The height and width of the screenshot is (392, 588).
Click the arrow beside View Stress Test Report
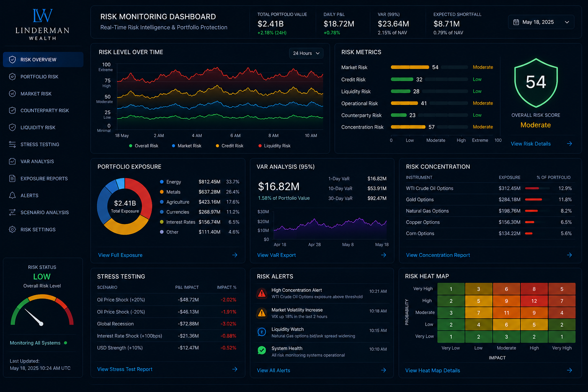click(x=235, y=369)
